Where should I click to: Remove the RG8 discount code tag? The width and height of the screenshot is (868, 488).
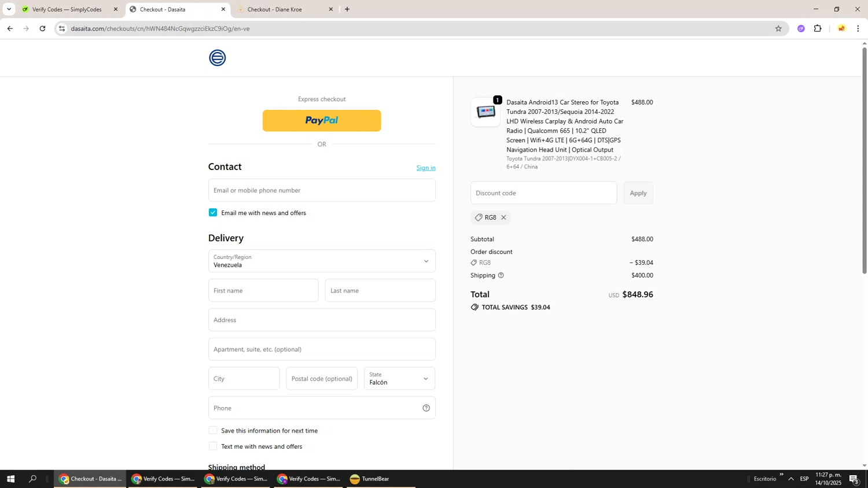tap(503, 217)
